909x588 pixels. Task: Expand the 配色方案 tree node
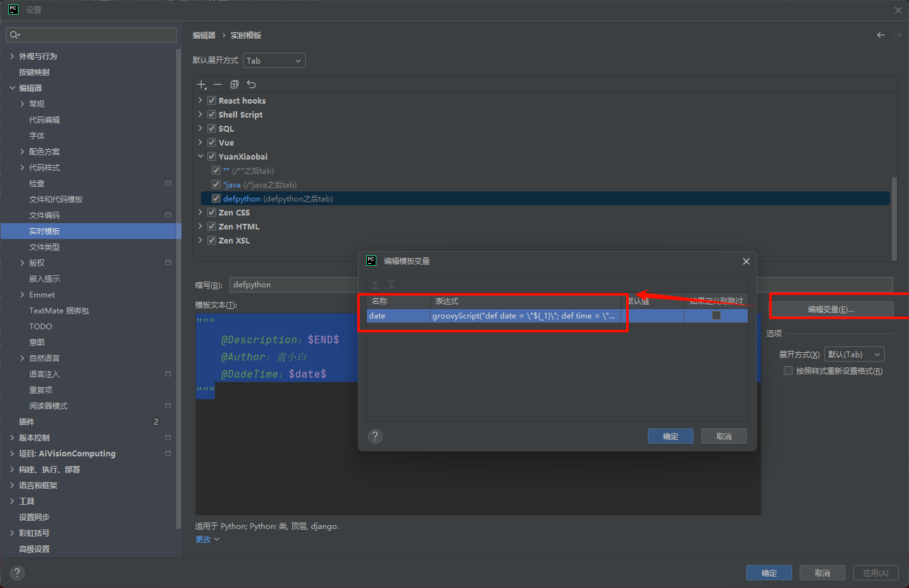[22, 151]
